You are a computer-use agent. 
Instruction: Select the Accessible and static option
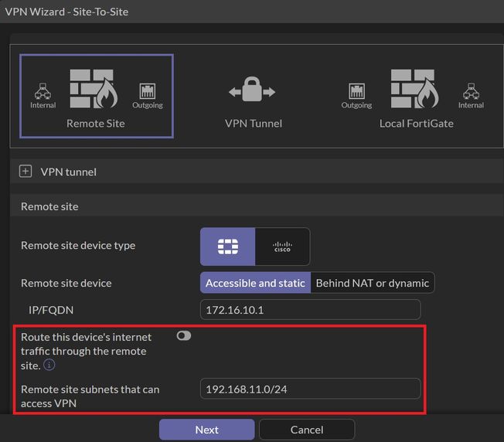[255, 283]
